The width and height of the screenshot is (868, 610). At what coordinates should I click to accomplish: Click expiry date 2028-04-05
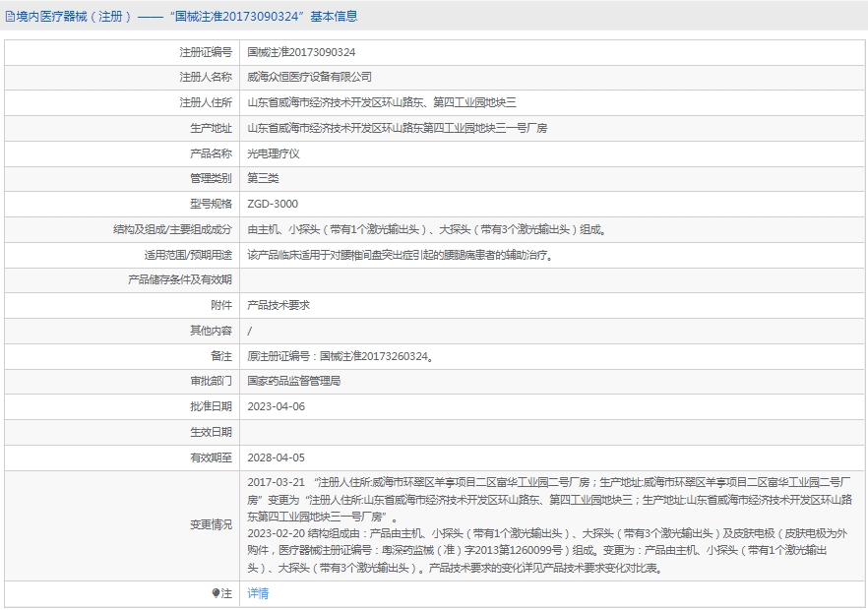[x=277, y=457]
